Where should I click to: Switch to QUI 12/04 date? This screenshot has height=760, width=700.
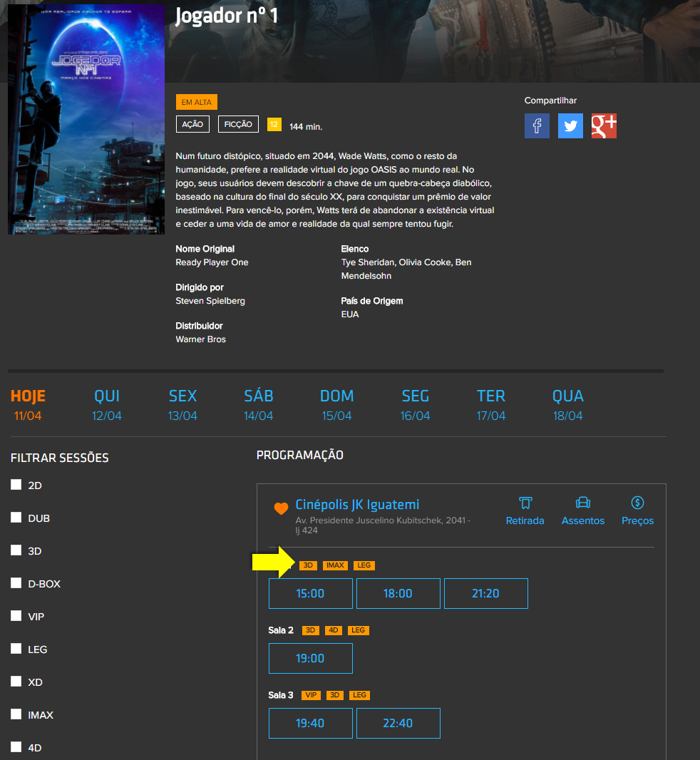[107, 405]
